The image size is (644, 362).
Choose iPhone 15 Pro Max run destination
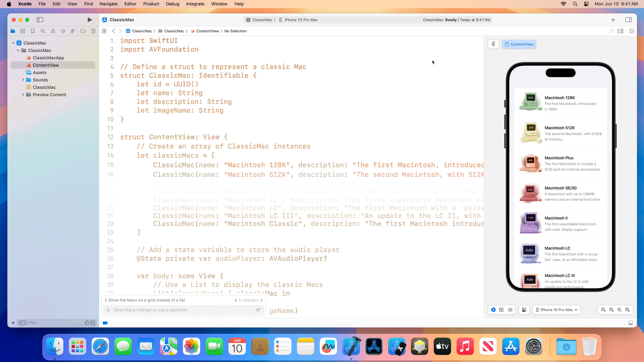coord(298,20)
